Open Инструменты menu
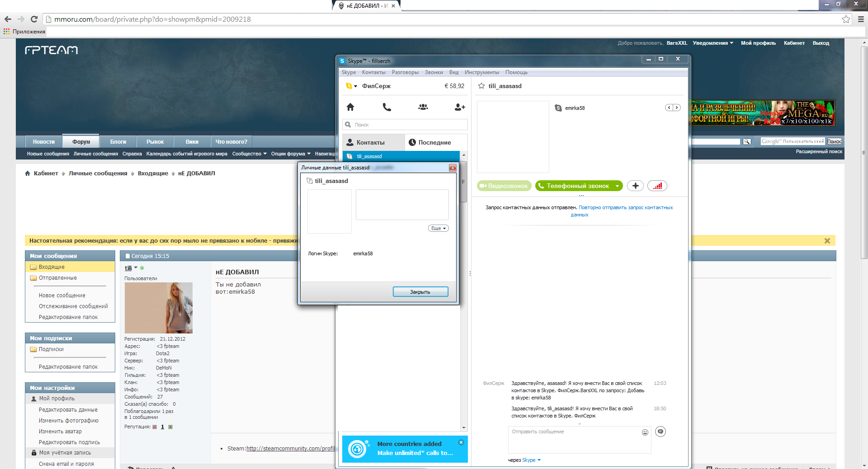Screen dimensions: 868x469 click(x=481, y=72)
